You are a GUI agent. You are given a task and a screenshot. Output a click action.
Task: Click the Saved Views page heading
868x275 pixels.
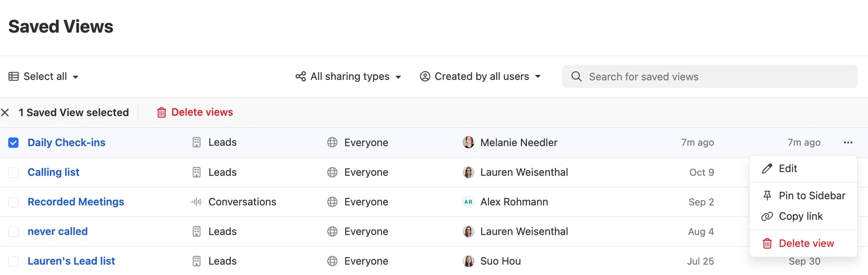tap(61, 27)
